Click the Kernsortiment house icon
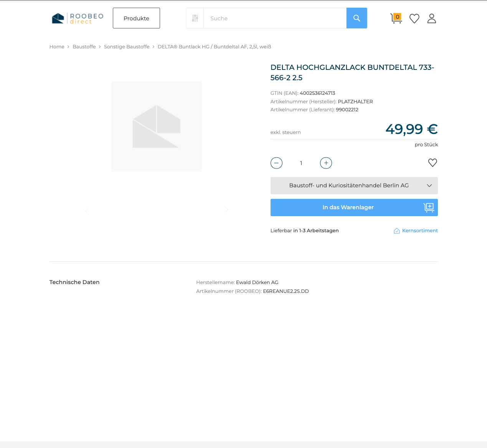Viewport: 487px width, 448px height. tap(397, 231)
